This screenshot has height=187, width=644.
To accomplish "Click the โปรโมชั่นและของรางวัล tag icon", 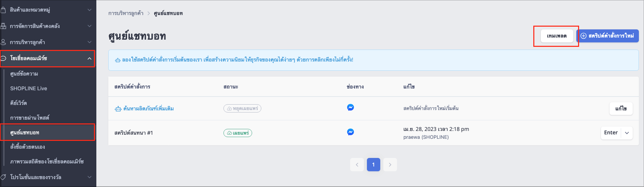I will [x=3, y=177].
